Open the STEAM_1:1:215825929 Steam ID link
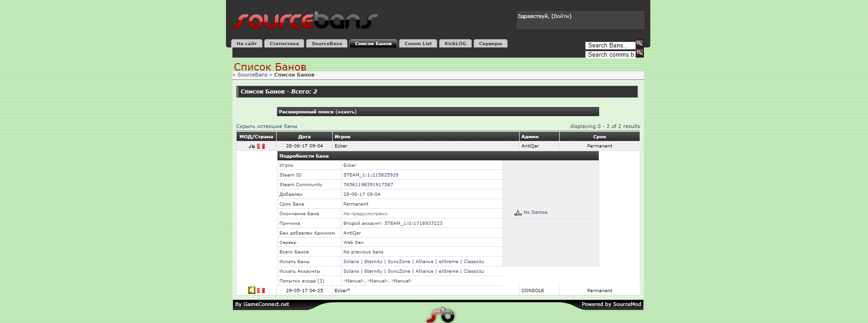Viewport: 868px width, 323px height. pos(370,175)
